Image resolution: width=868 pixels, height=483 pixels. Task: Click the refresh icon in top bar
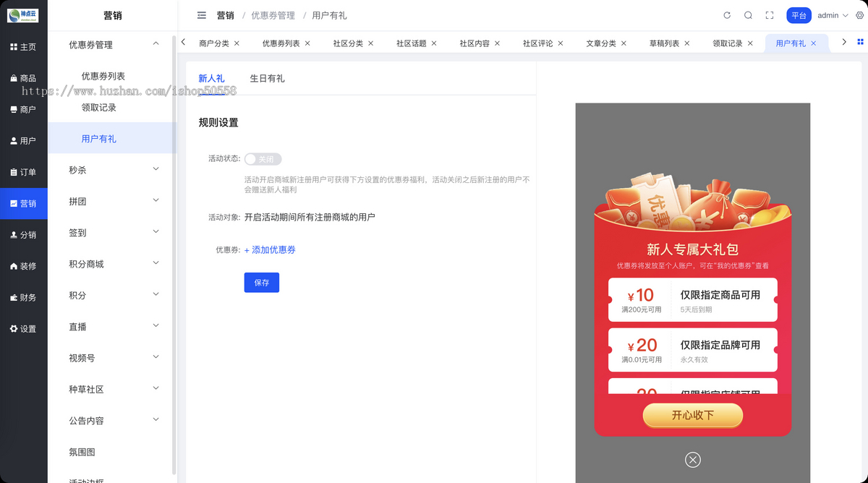pos(727,15)
